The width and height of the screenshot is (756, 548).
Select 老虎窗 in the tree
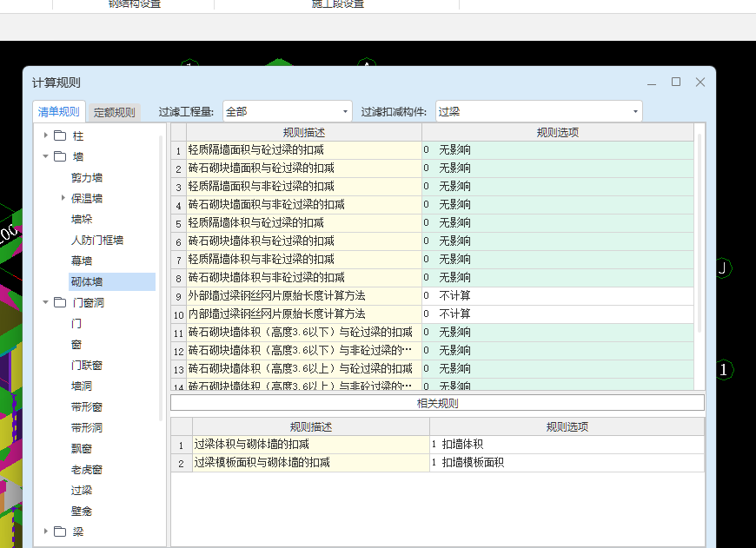[87, 469]
